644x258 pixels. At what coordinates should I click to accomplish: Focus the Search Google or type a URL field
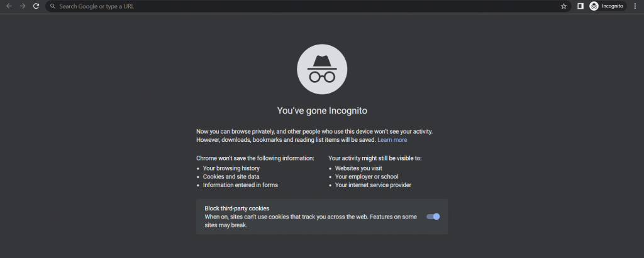(x=302, y=6)
